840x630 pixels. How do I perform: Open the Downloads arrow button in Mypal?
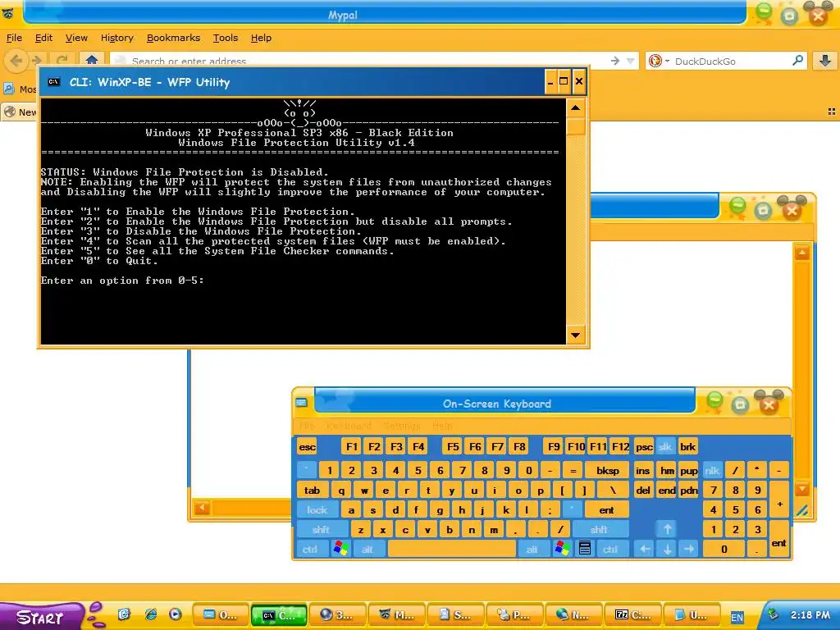click(x=825, y=61)
